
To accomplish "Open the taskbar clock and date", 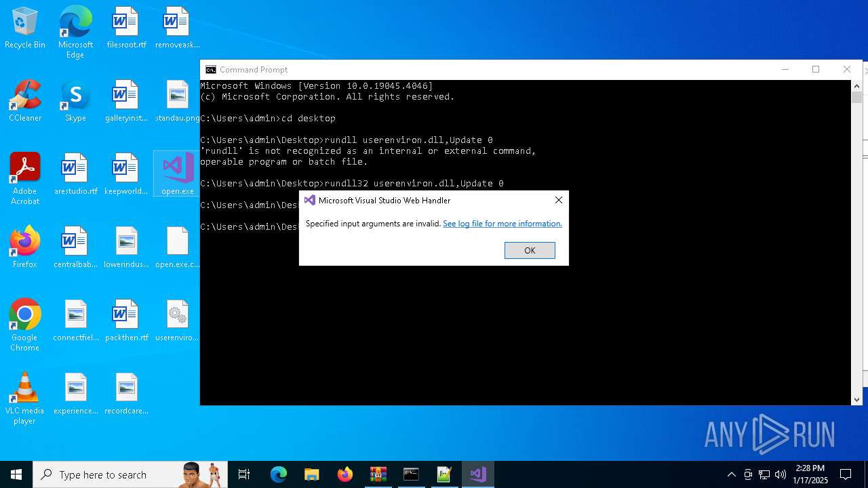I will pos(810,474).
